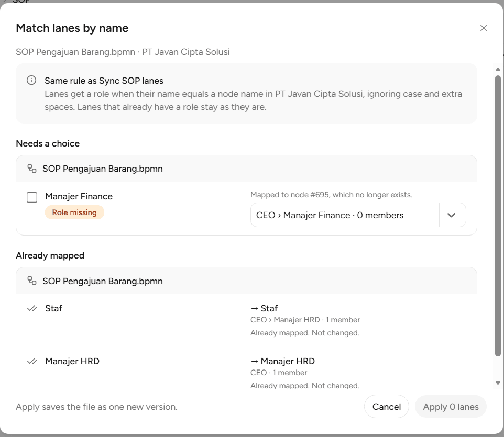
Task: Click the scrollbar up arrow
Action: 498,70
